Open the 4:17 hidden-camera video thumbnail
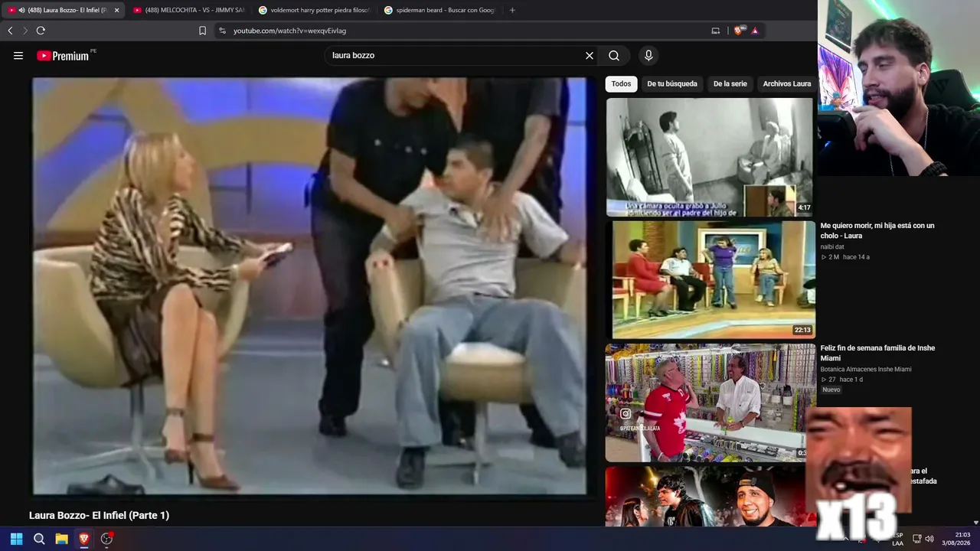The height and width of the screenshot is (551, 980). click(x=710, y=157)
